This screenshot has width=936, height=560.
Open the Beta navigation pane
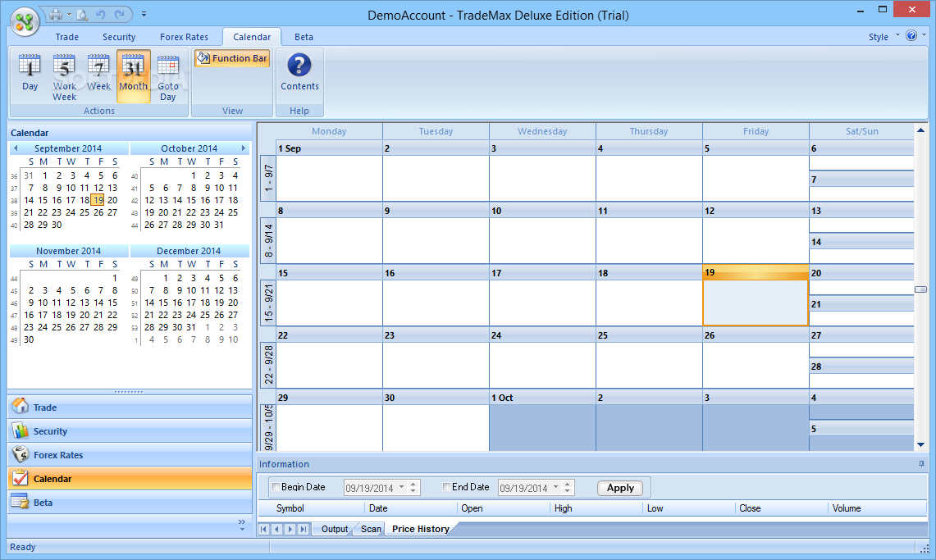[x=130, y=503]
